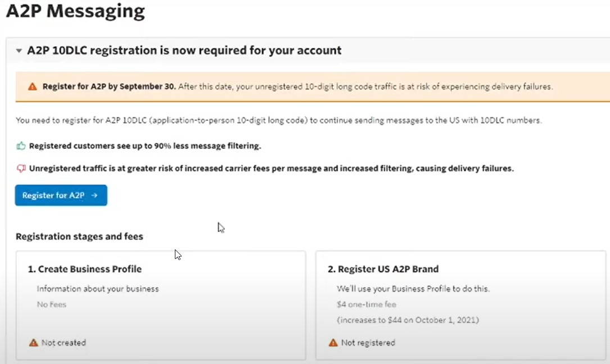
Task: Click the A2P Messaging page title
Action: click(x=75, y=11)
